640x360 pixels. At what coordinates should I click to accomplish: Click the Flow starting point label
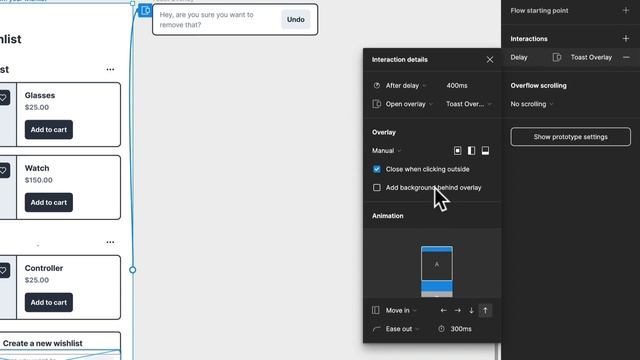[539, 11]
